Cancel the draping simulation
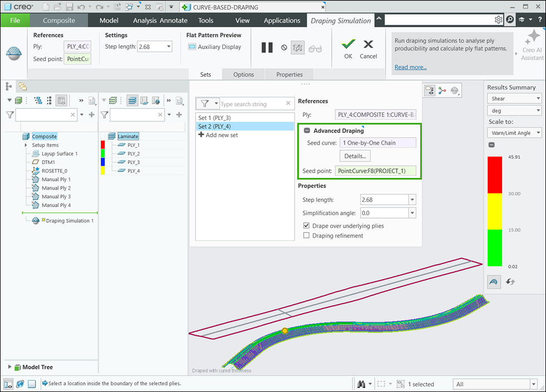This screenshot has width=546, height=392. click(x=368, y=49)
